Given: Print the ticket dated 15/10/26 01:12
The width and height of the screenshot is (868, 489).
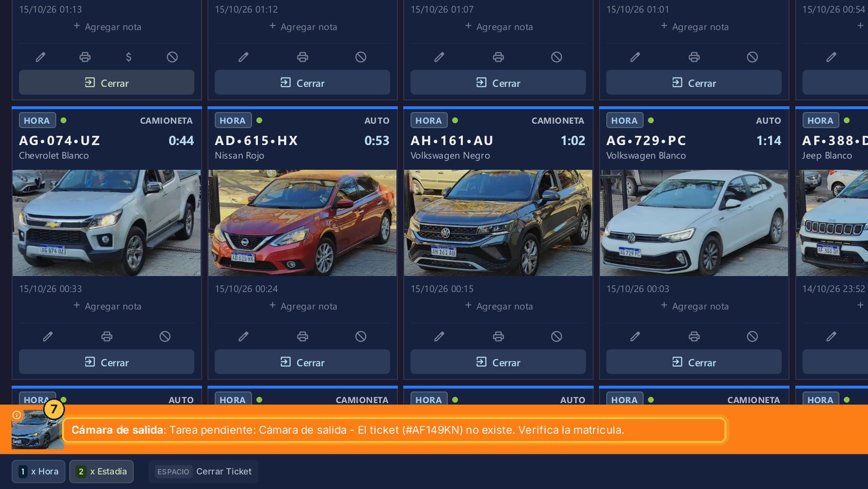Looking at the screenshot, I should point(303,57).
